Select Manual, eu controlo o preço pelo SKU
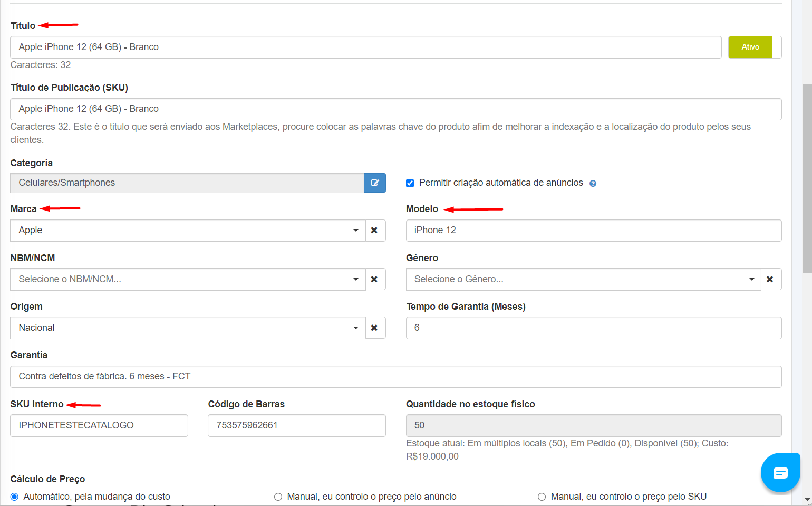This screenshot has height=506, width=812. pyautogui.click(x=542, y=497)
